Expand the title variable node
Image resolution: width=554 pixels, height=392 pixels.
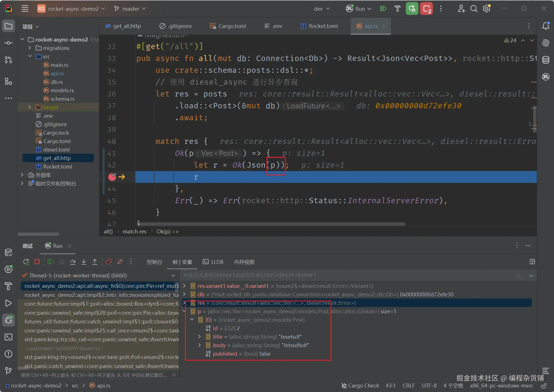[199, 337]
